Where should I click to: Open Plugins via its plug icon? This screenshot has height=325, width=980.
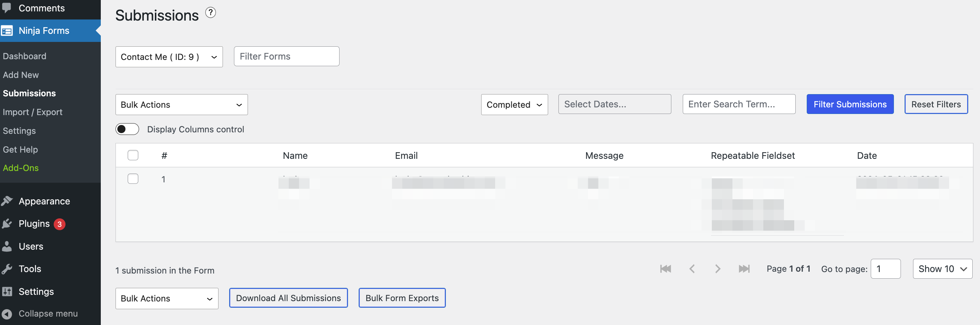click(x=8, y=224)
